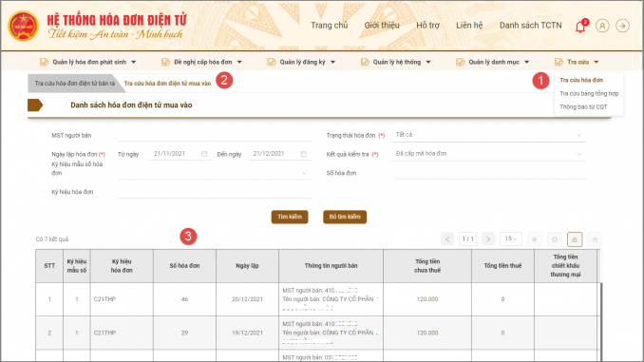Click the logout arrow icon

click(x=622, y=26)
